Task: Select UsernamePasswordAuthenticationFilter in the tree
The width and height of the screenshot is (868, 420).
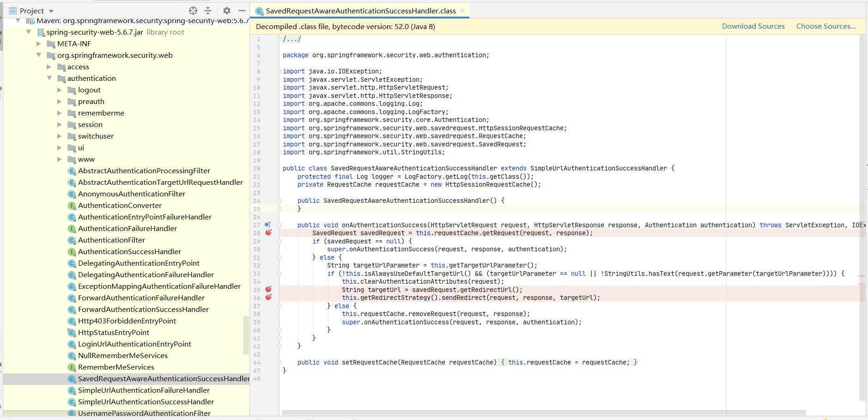Action: [144, 414]
